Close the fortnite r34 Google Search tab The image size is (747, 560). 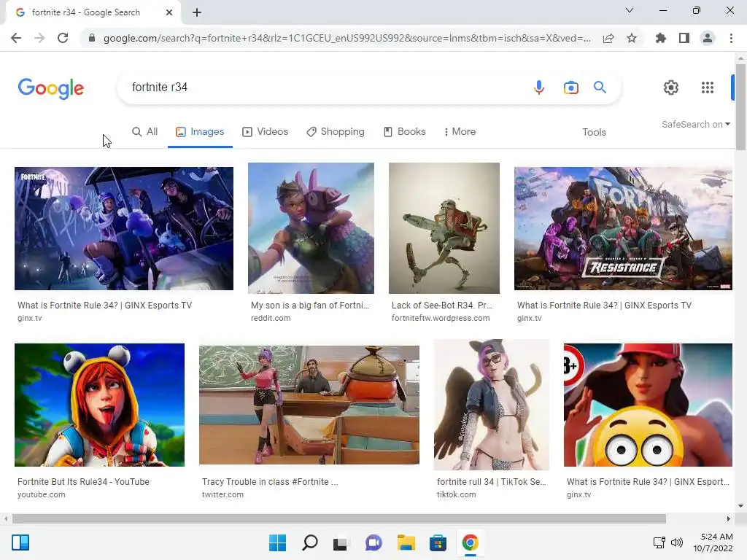[x=169, y=12]
